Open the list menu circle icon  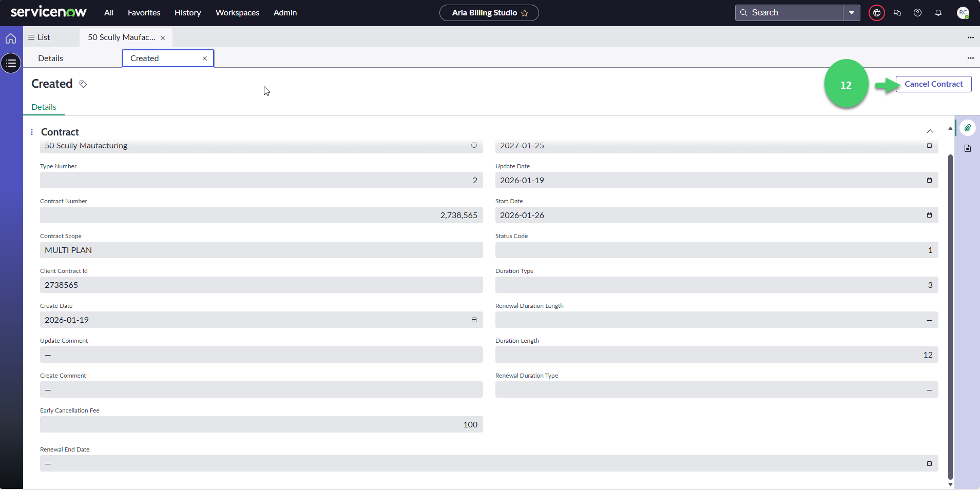(x=11, y=63)
